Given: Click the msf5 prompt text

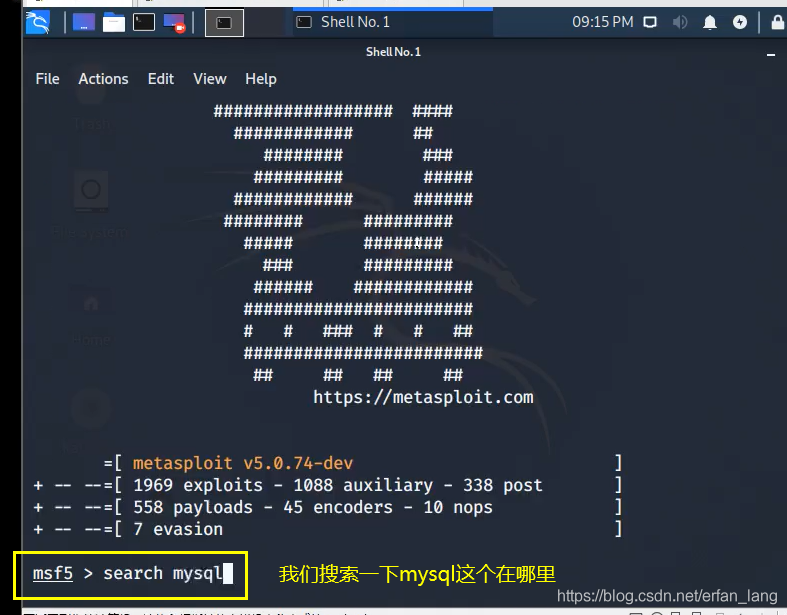Looking at the screenshot, I should (x=53, y=573).
